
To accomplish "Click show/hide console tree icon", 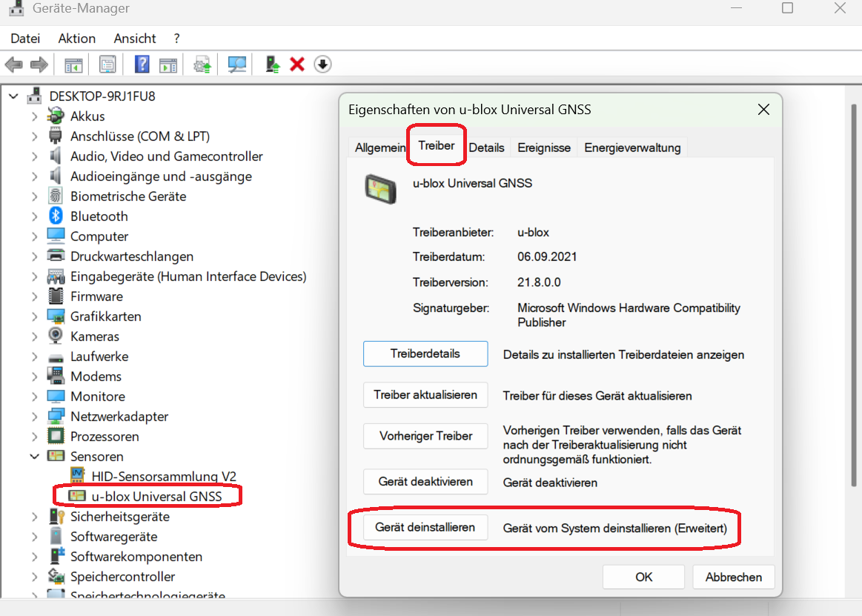I will [73, 64].
